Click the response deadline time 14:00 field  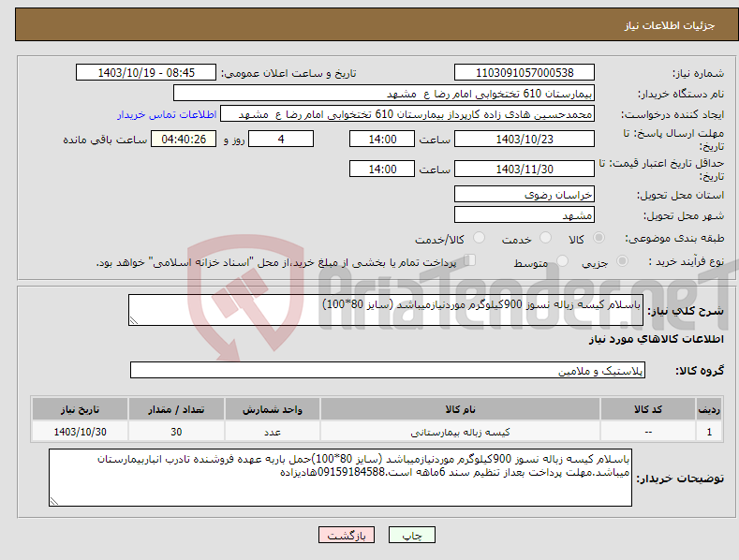[382, 139]
